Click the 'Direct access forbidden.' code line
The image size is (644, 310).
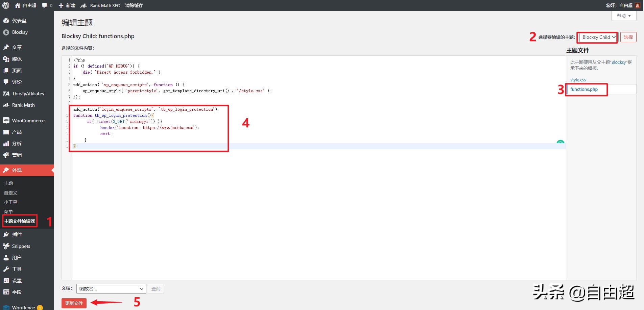pos(123,72)
